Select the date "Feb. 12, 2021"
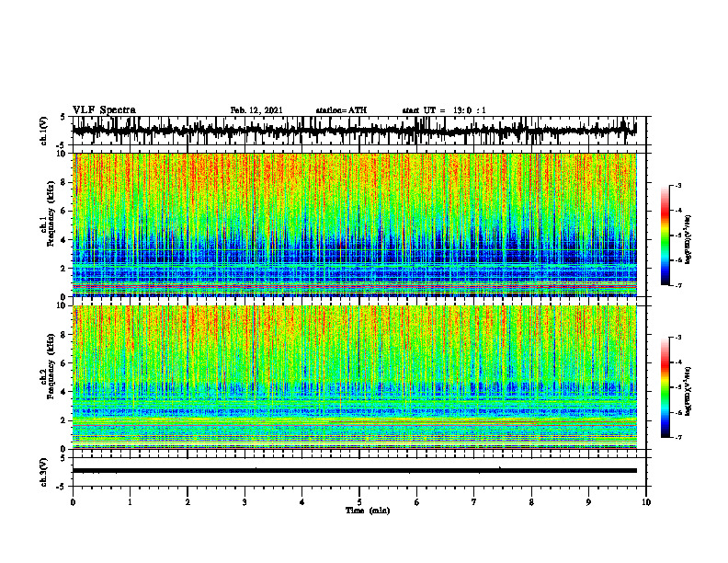Viewport: 728px width, 563px height. (x=256, y=110)
